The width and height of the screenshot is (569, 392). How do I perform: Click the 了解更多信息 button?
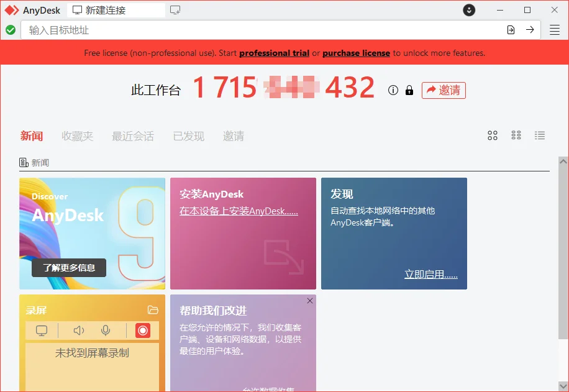[x=69, y=268]
